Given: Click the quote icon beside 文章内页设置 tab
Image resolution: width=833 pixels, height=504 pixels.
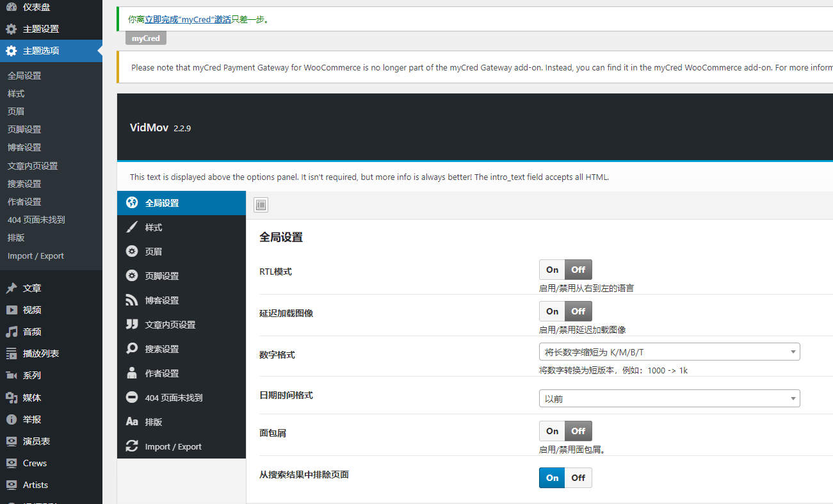Looking at the screenshot, I should [132, 325].
